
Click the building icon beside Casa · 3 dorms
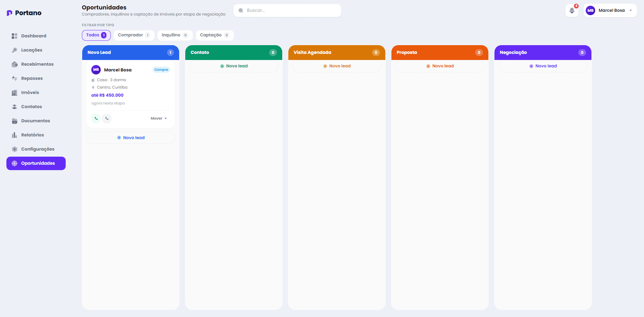[x=93, y=80]
